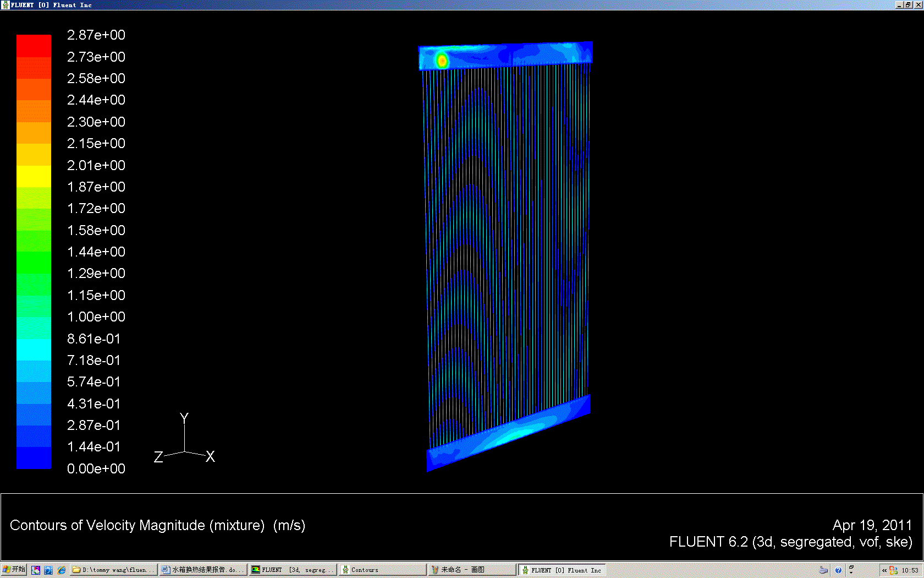Switch to the Word document taskbar button

click(x=202, y=570)
